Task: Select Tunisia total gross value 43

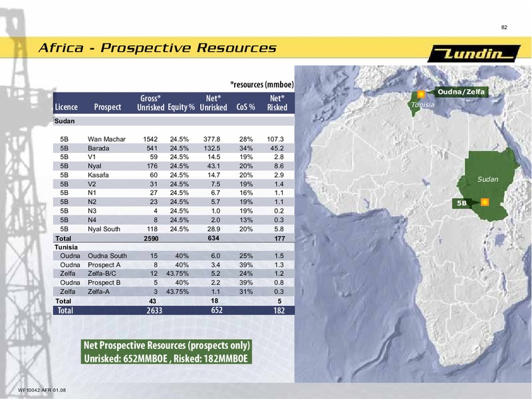Action: click(152, 301)
